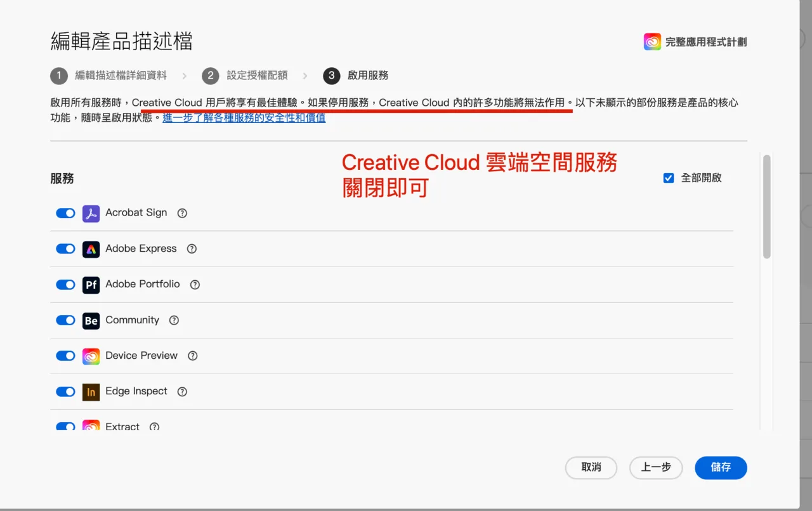This screenshot has height=511, width=812.
Task: Click the Device Preview Creative Cloud icon
Action: point(91,356)
